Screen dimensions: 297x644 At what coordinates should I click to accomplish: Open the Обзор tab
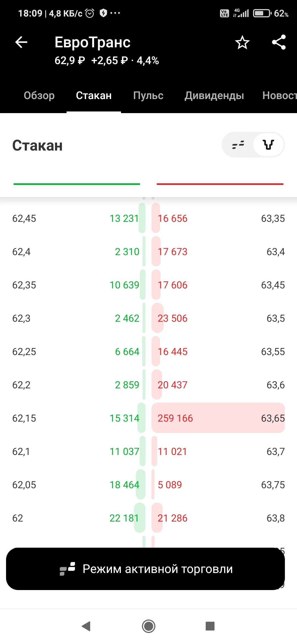click(39, 95)
